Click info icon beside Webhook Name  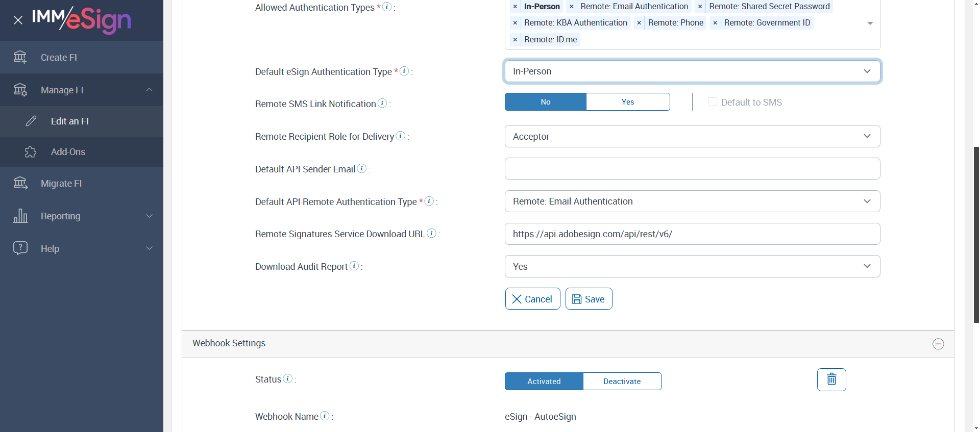325,416
